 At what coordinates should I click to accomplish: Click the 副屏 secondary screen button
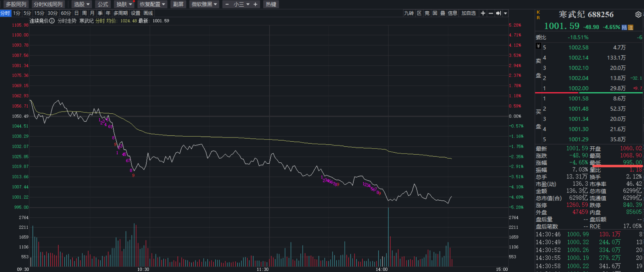[178, 4]
